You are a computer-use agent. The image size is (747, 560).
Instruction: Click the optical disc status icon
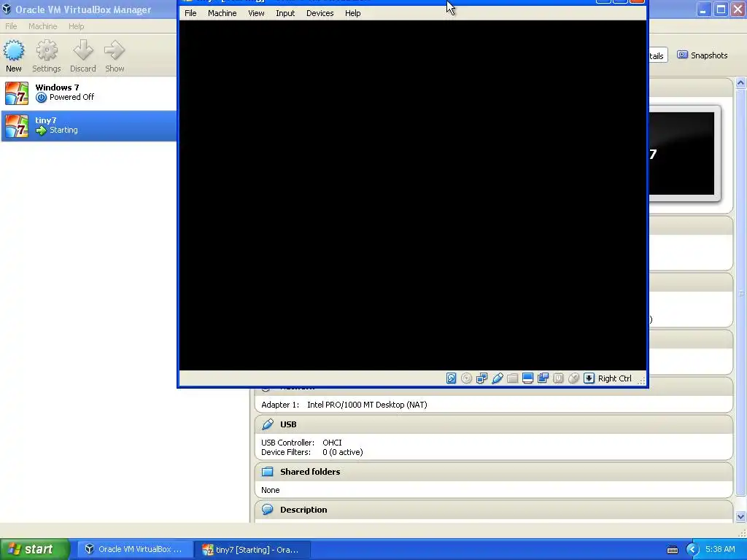(x=466, y=378)
